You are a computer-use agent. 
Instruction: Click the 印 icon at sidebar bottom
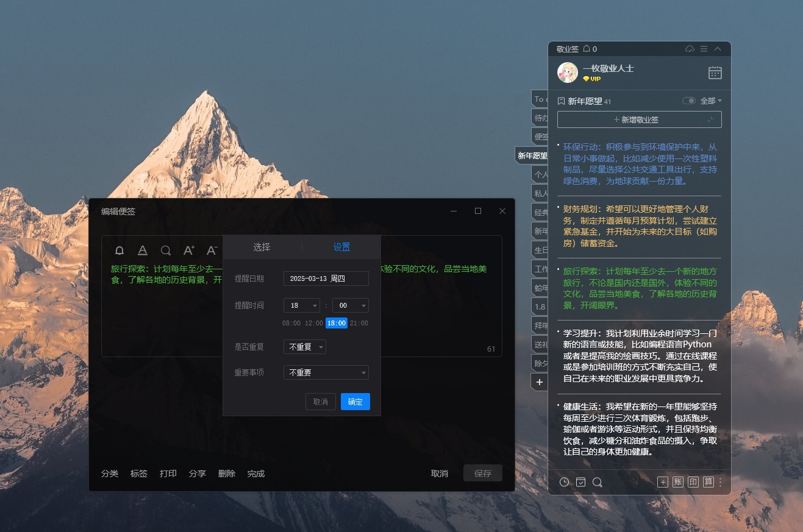click(693, 482)
